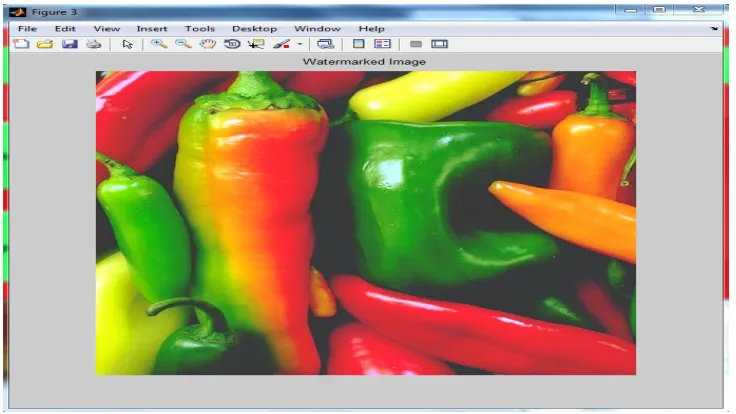Open the Insert menu
Viewport: 736px width, 414px height.
(x=152, y=29)
